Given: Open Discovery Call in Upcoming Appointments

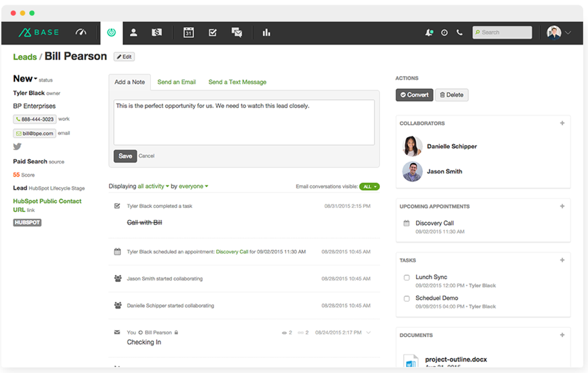Looking at the screenshot, I should (434, 223).
